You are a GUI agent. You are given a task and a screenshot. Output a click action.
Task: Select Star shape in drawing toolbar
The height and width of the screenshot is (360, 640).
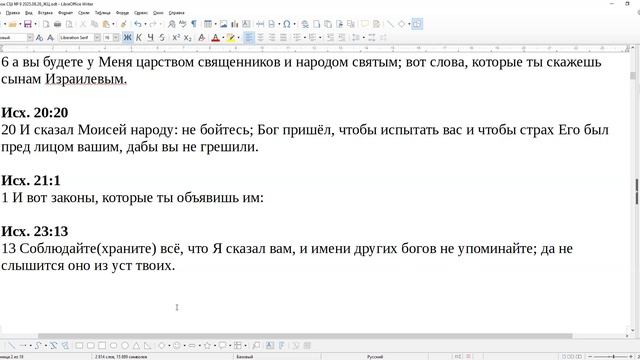(x=207, y=346)
